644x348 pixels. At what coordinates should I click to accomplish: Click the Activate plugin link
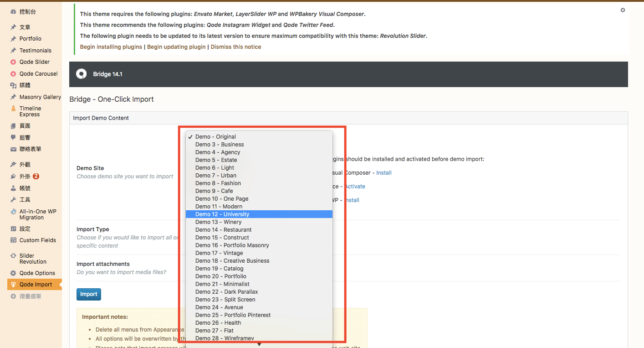coord(355,187)
